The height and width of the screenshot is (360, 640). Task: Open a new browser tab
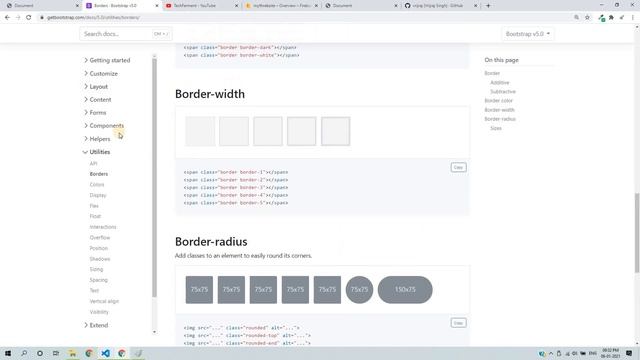(488, 6)
